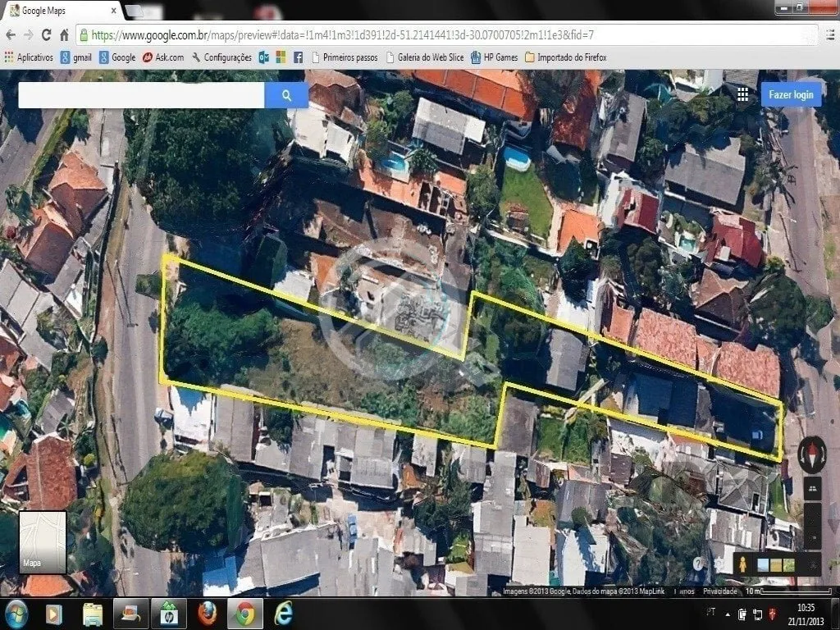Image resolution: width=840 pixels, height=630 pixels.
Task: Reload the page with the refresh icon
Action: pos(47,35)
